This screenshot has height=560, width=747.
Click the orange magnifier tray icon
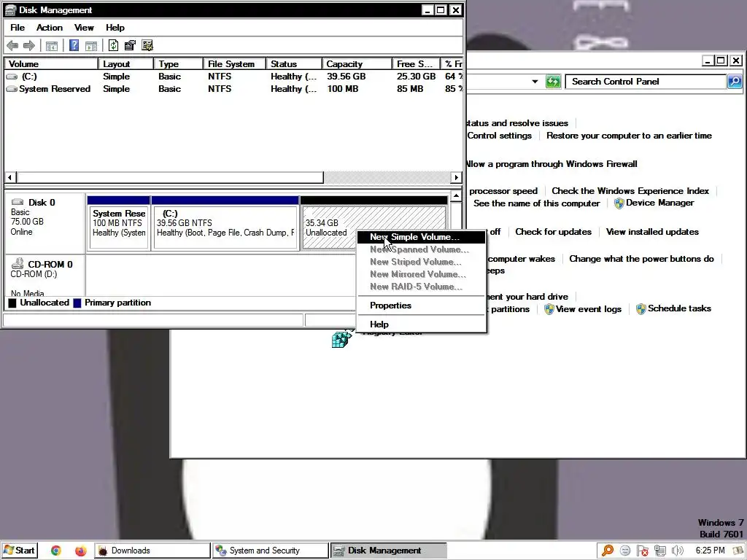(608, 551)
